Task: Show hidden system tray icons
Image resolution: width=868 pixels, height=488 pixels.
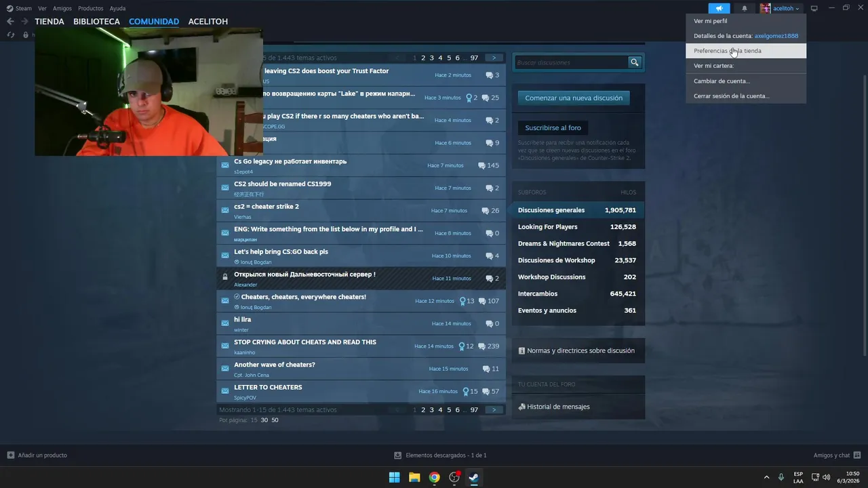Action: (766, 477)
